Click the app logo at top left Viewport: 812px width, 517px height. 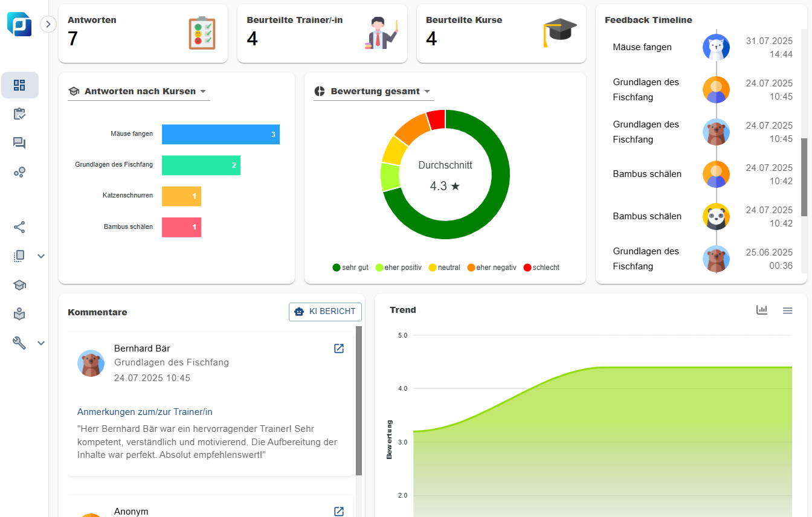click(x=19, y=24)
